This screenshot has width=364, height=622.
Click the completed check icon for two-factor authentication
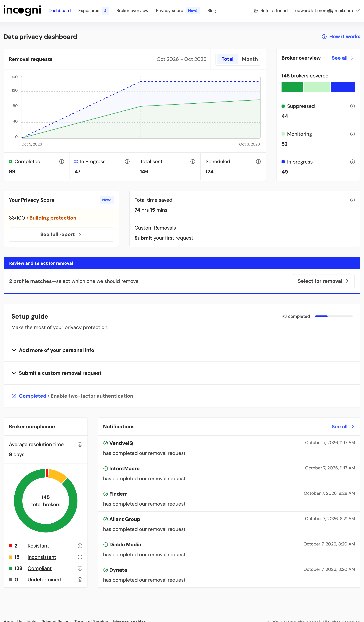14,396
